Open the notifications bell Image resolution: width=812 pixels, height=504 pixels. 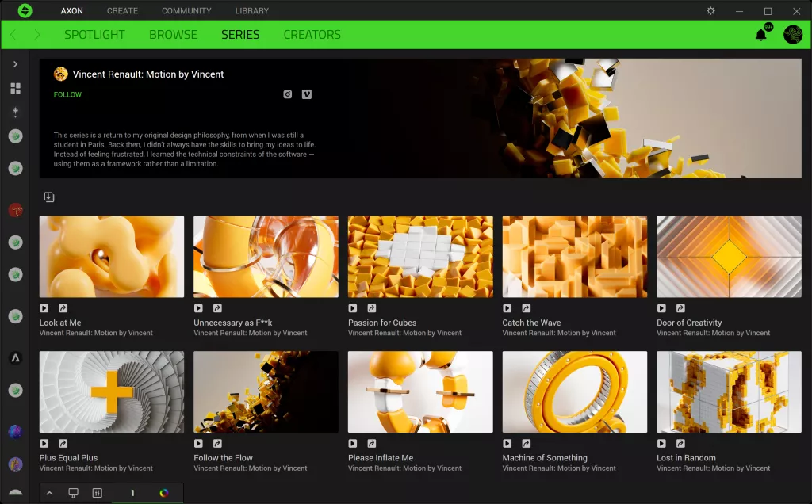coord(760,35)
